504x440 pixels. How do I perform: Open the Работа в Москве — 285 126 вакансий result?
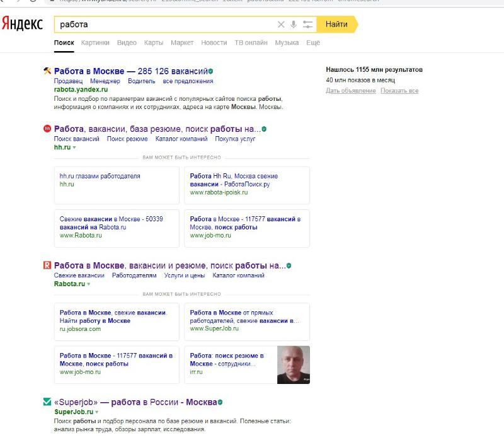click(131, 71)
